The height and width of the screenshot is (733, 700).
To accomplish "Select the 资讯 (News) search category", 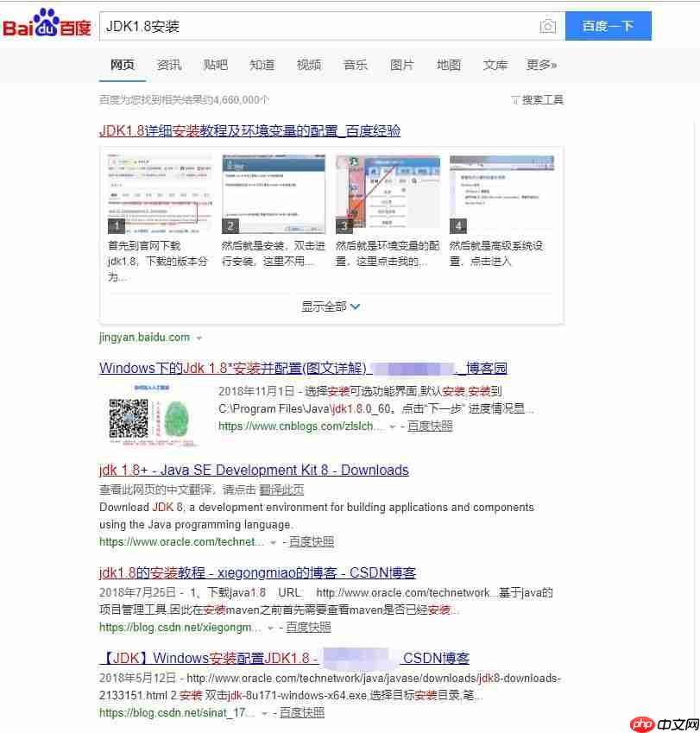I will 169,65.
